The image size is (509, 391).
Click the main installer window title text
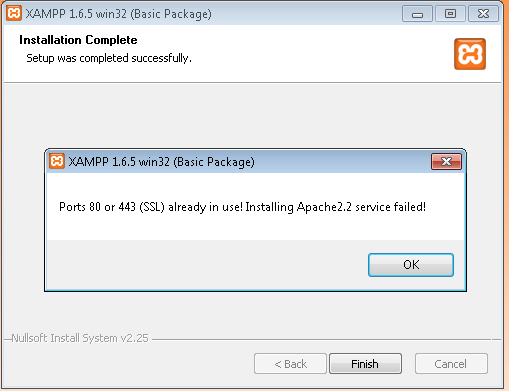click(x=119, y=14)
